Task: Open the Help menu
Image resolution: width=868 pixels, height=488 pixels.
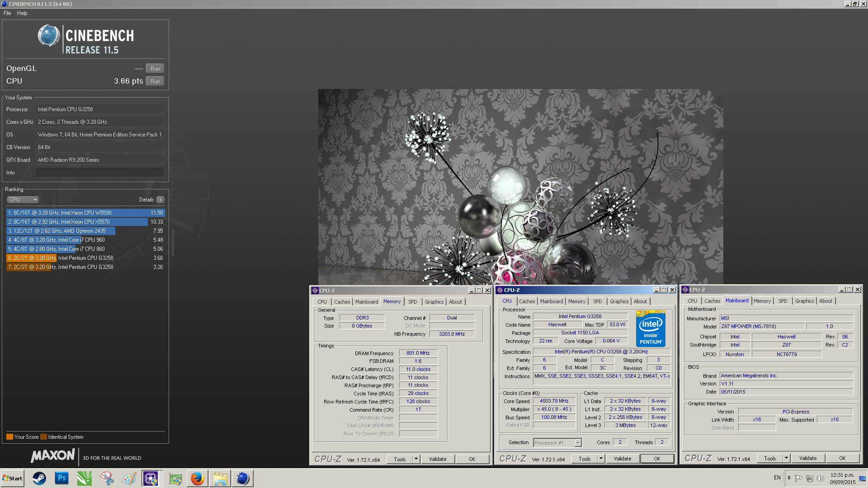Action: click(22, 13)
